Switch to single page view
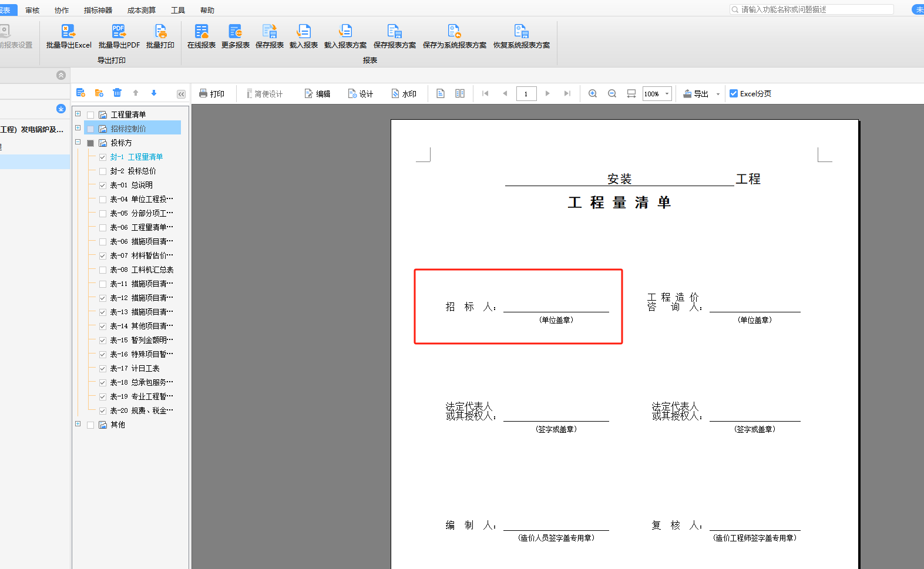Image resolution: width=924 pixels, height=569 pixels. [441, 93]
